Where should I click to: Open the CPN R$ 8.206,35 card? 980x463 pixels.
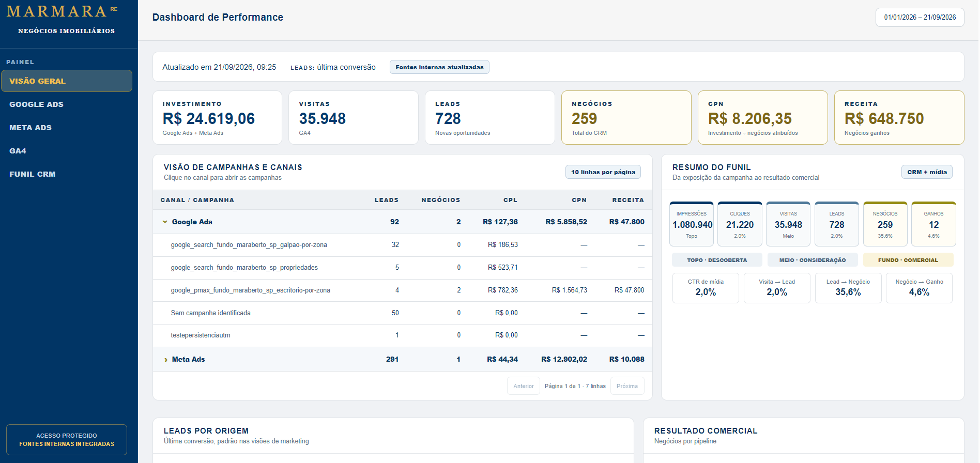coord(763,118)
